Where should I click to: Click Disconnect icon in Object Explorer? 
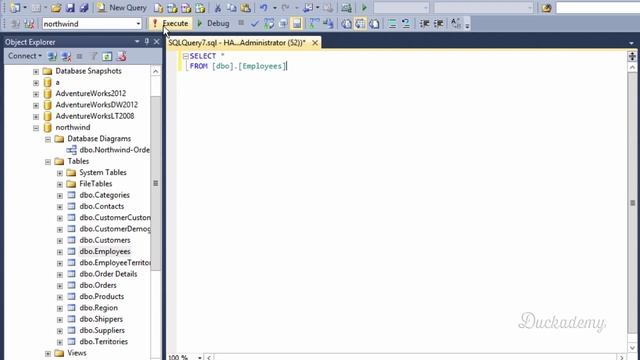click(x=66, y=56)
